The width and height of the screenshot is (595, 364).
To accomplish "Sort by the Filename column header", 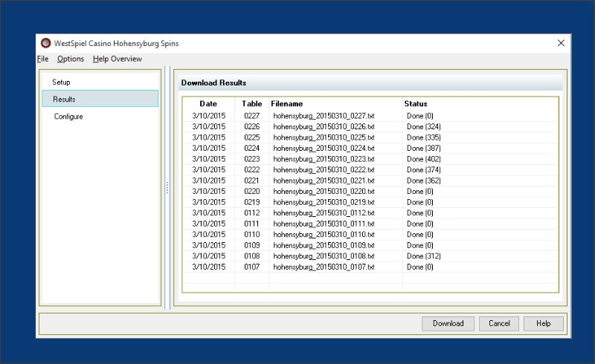I will click(287, 103).
